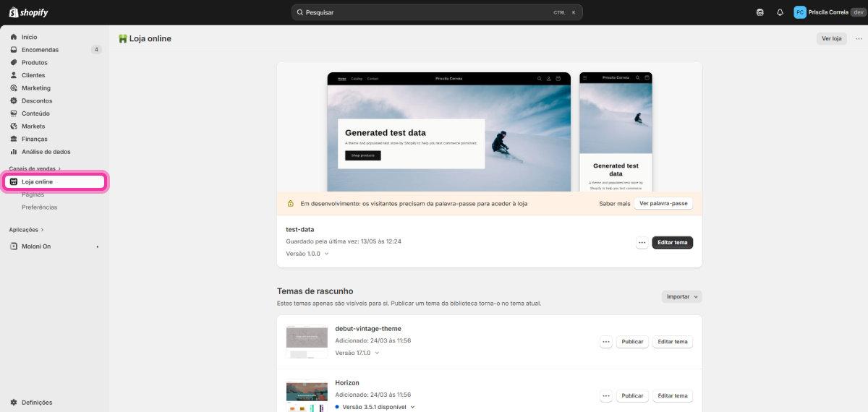868x412 pixels.
Task: Open the Importar dropdown
Action: [x=681, y=296]
